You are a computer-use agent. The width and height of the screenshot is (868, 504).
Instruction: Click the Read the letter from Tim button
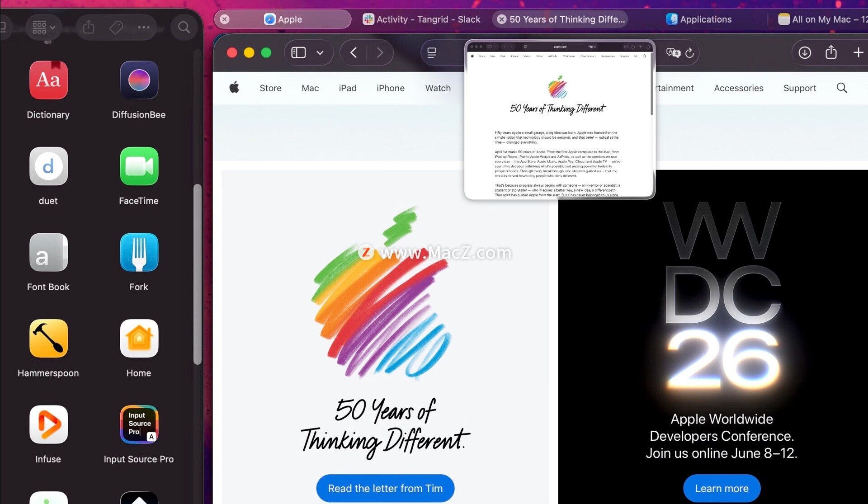tap(385, 488)
